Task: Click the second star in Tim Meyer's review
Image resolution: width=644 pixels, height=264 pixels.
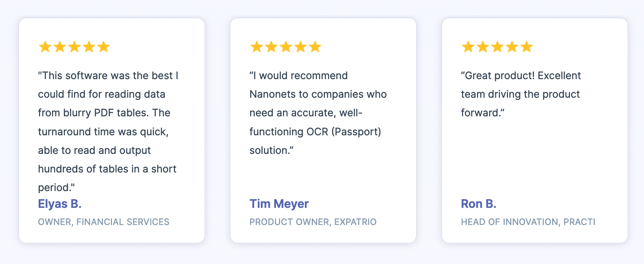Action: (x=271, y=47)
